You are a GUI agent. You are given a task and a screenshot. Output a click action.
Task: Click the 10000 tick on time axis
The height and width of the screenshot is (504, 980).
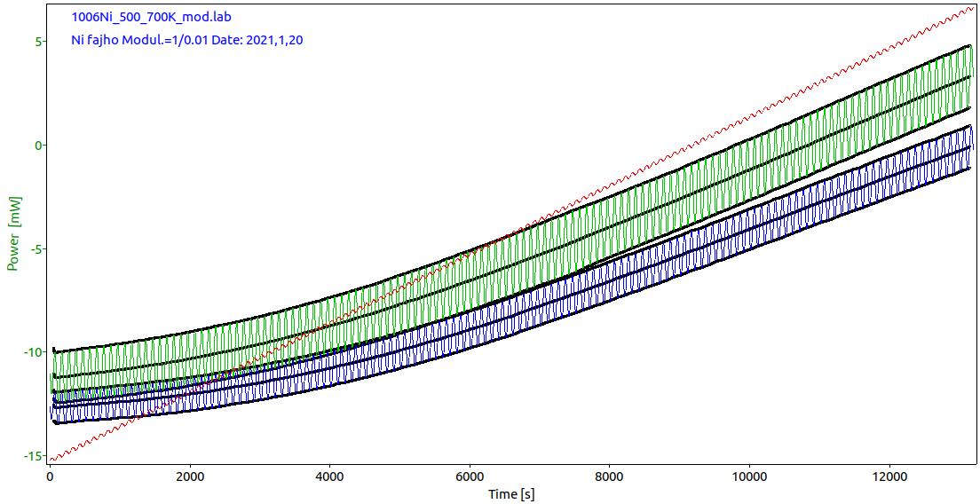point(748,476)
